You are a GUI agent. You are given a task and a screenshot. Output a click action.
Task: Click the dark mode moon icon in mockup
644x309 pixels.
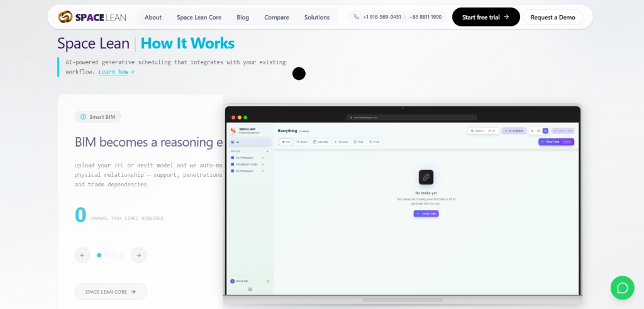[532, 131]
